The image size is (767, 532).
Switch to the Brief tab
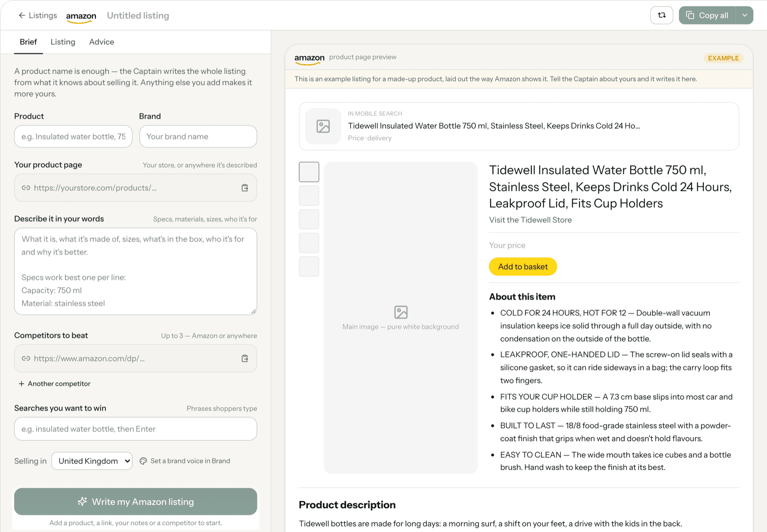point(28,42)
